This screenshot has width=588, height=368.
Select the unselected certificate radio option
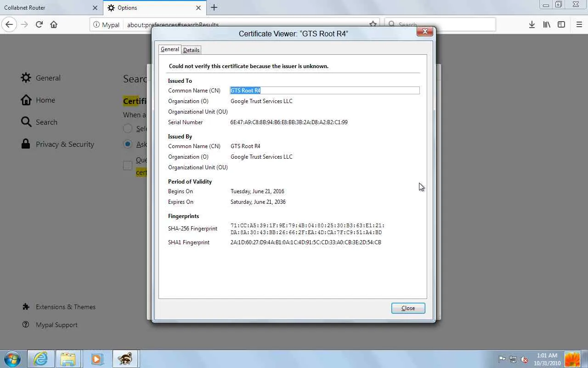click(128, 129)
